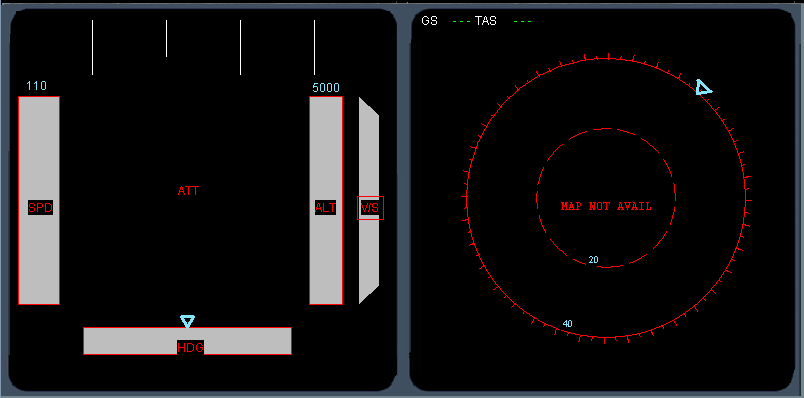Click the shorter second white FMA column divider
Viewport: 804px width, 398px height.
click(167, 38)
